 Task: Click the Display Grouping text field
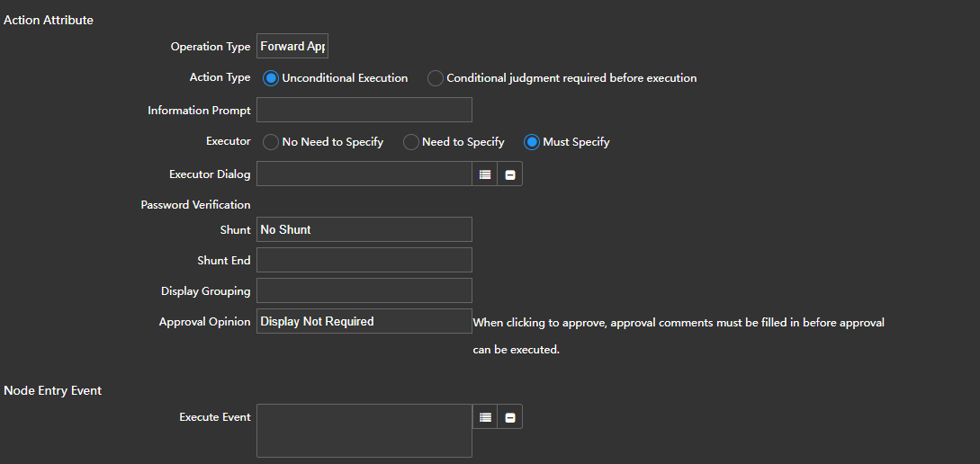pos(364,291)
